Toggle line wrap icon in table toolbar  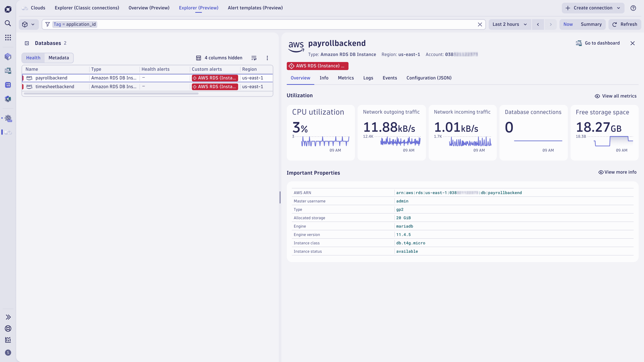pos(254,58)
